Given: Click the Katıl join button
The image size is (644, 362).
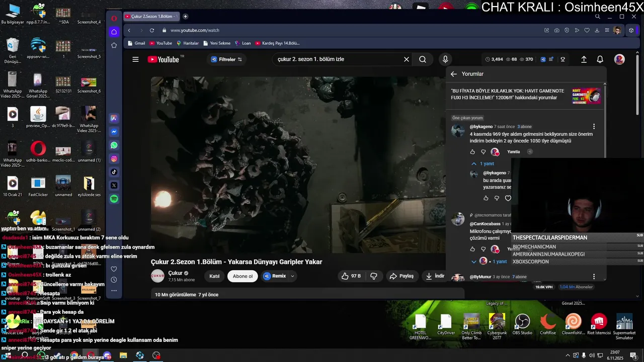Looking at the screenshot, I should pyautogui.click(x=214, y=276).
